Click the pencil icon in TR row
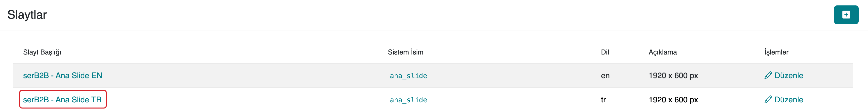Screen dimensions: 868x110 pos(768,100)
